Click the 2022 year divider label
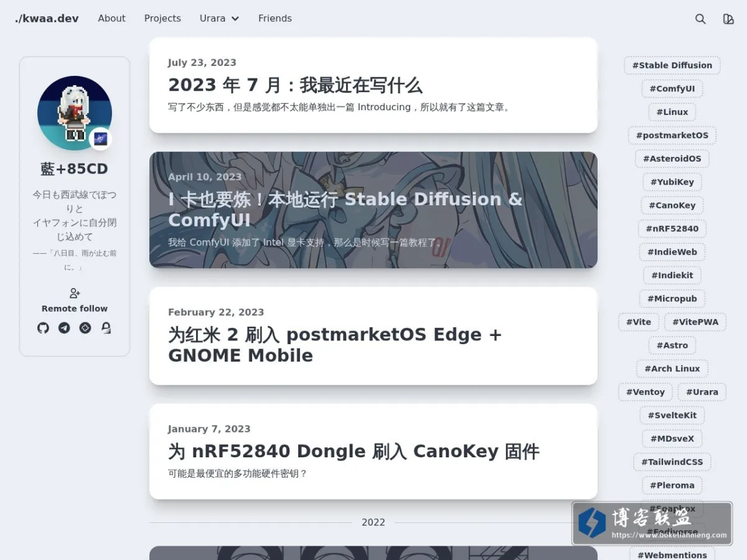This screenshot has height=560, width=747. 374,523
